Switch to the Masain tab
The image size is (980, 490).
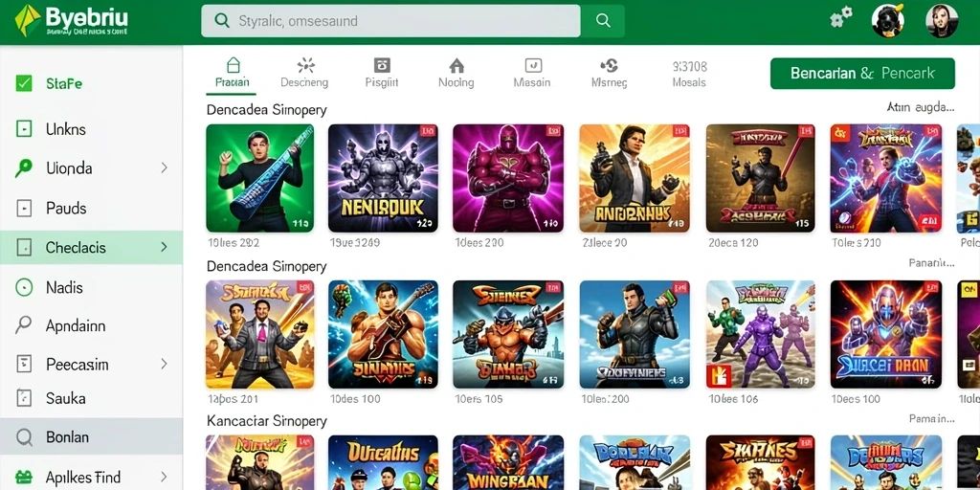pos(532,73)
